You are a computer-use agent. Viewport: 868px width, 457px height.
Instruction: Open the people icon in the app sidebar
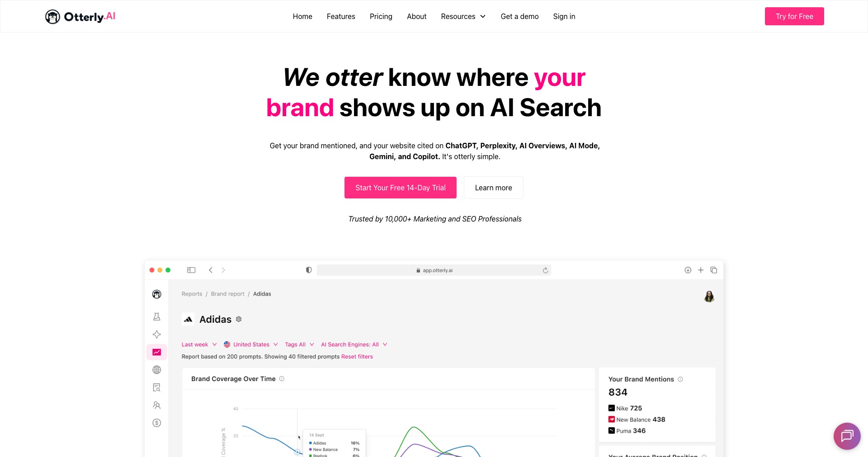point(157,405)
